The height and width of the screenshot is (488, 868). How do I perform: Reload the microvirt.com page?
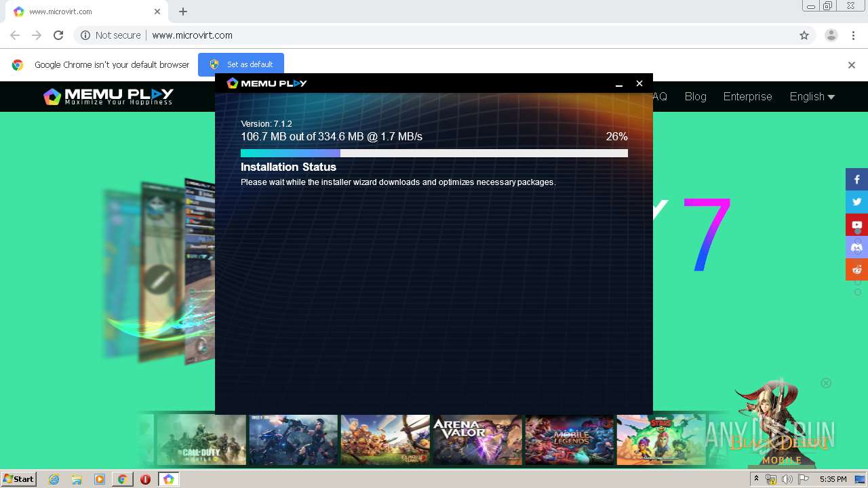pos(58,35)
